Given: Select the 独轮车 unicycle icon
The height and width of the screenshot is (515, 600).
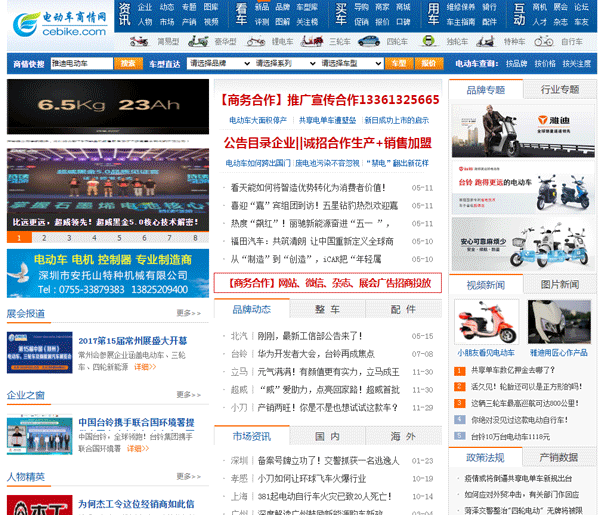Looking at the screenshot, I should pos(429,41).
